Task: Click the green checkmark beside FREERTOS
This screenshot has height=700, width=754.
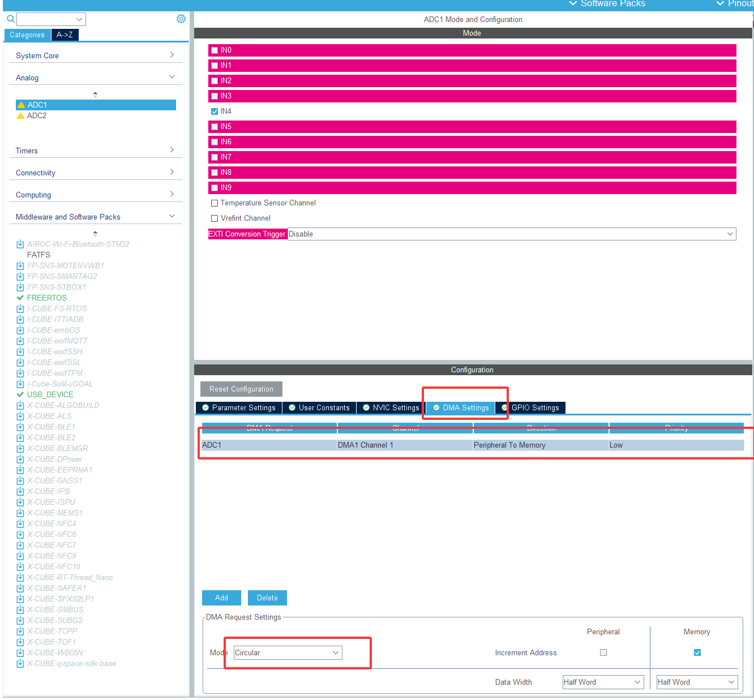Action: [20, 298]
